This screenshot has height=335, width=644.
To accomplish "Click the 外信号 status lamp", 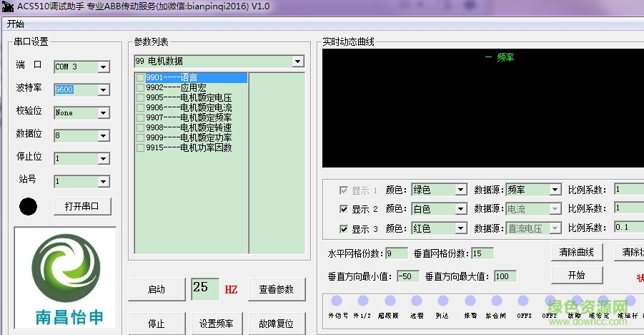I will pyautogui.click(x=337, y=301).
